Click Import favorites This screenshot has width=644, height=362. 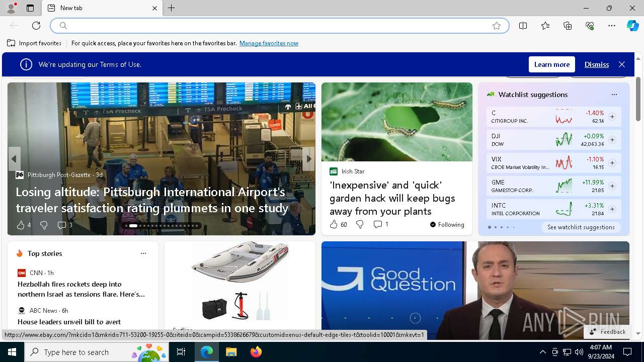[x=34, y=43]
